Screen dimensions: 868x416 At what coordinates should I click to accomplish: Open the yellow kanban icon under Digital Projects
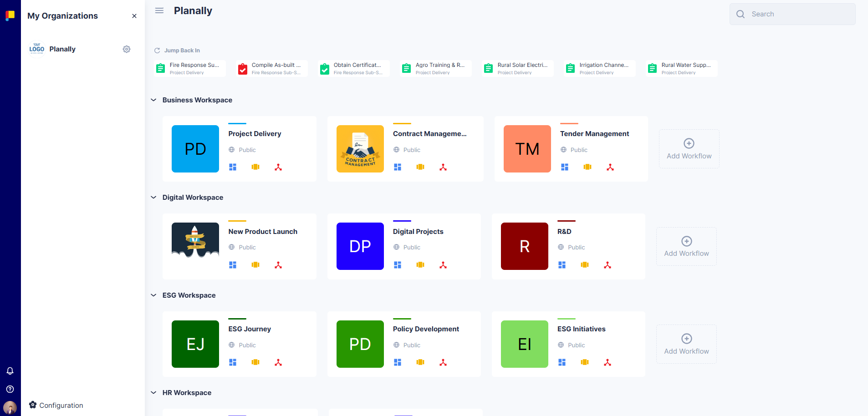[420, 264]
